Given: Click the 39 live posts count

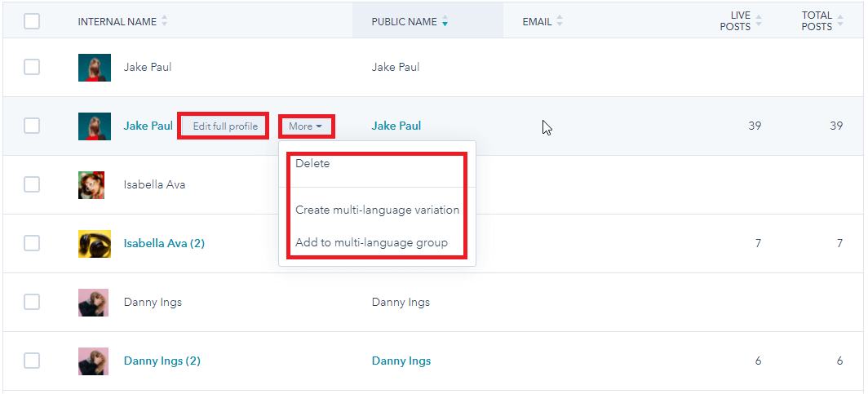Looking at the screenshot, I should point(755,126).
